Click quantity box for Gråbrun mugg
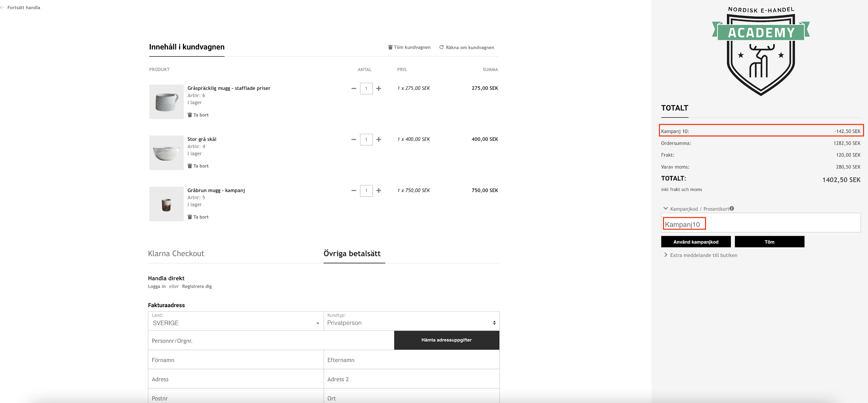 (x=366, y=191)
